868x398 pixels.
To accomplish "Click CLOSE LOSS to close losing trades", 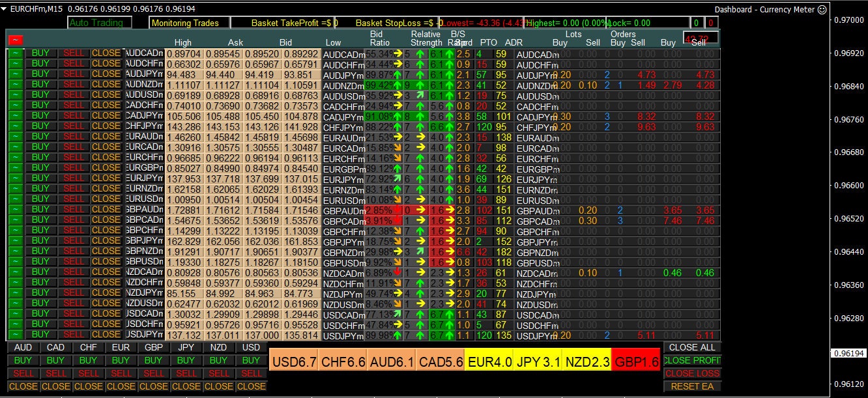I will pos(693,373).
